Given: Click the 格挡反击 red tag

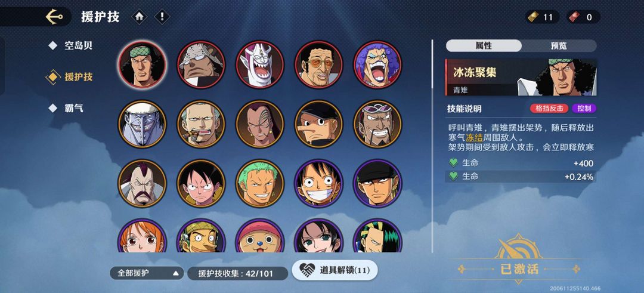Looking at the screenshot, I should point(549,109).
